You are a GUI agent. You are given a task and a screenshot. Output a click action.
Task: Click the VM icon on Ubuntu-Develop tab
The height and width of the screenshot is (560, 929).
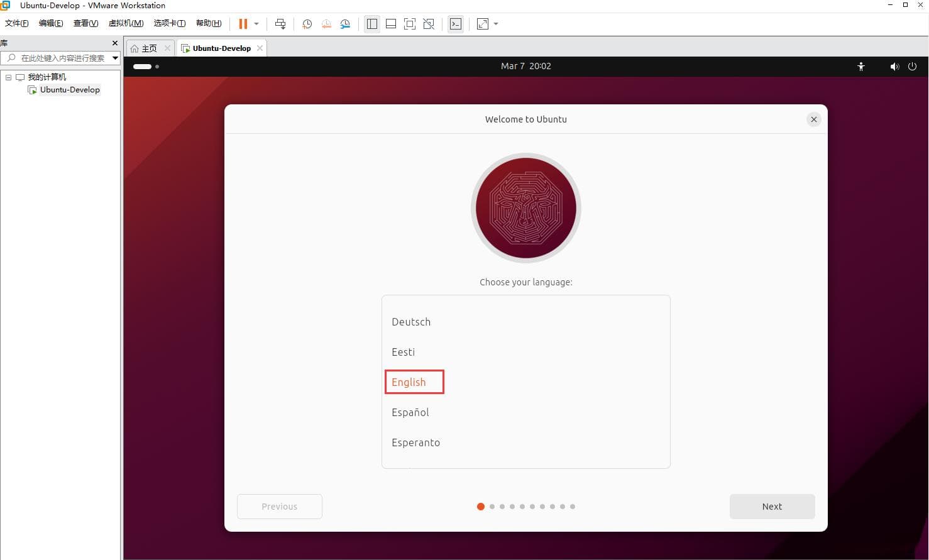pyautogui.click(x=185, y=48)
